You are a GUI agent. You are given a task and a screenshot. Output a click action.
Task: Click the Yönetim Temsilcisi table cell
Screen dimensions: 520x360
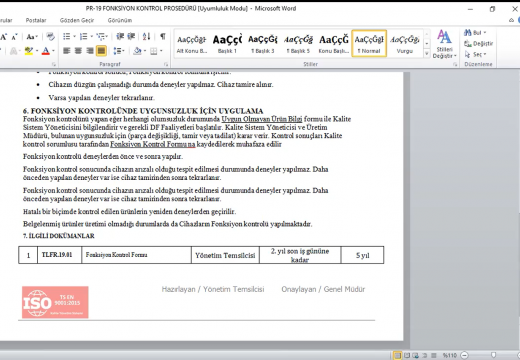[225, 255]
